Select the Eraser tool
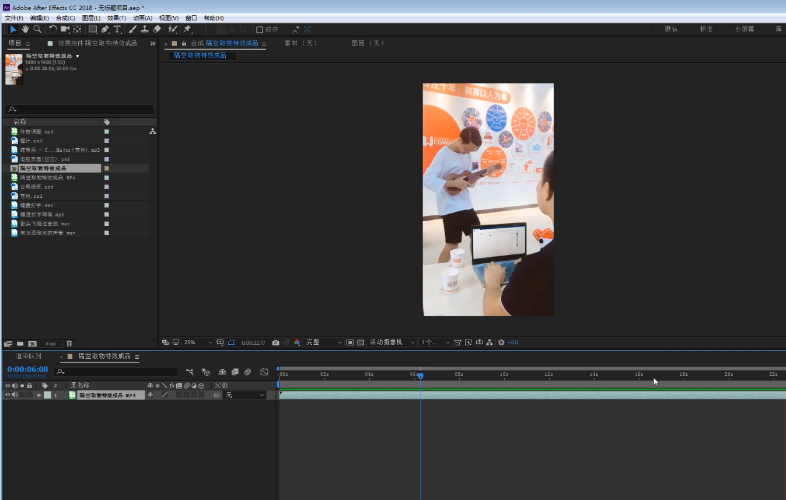Image resolution: width=786 pixels, height=500 pixels. pyautogui.click(x=157, y=30)
